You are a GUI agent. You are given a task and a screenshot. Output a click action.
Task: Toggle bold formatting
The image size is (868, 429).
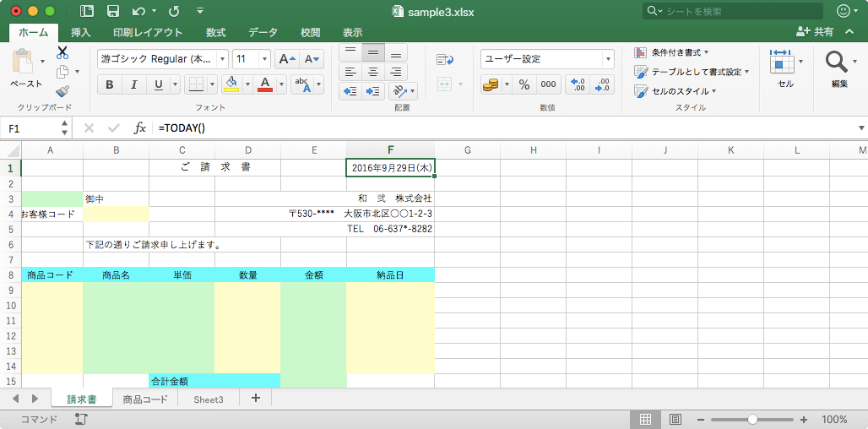click(x=110, y=84)
